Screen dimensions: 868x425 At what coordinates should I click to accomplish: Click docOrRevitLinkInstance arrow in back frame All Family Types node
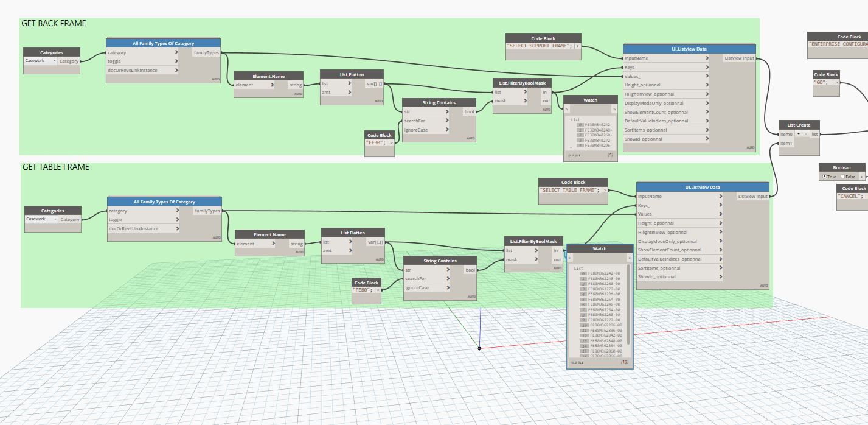point(177,70)
